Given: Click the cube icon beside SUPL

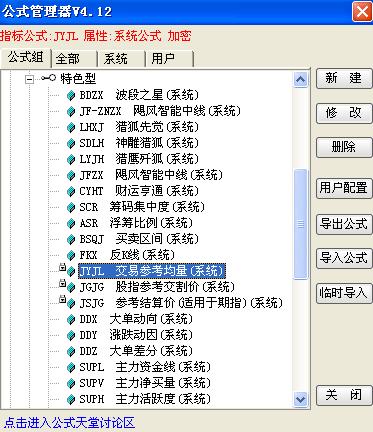Looking at the screenshot, I should [x=71, y=368].
